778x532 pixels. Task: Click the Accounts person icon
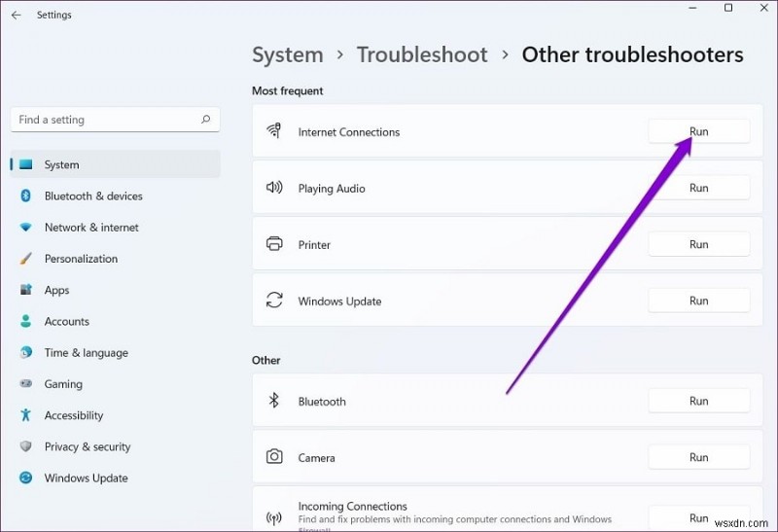[x=26, y=321]
